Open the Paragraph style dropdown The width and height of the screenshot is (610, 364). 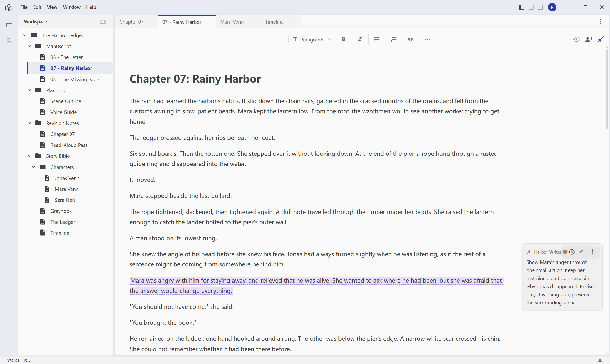[x=312, y=39]
